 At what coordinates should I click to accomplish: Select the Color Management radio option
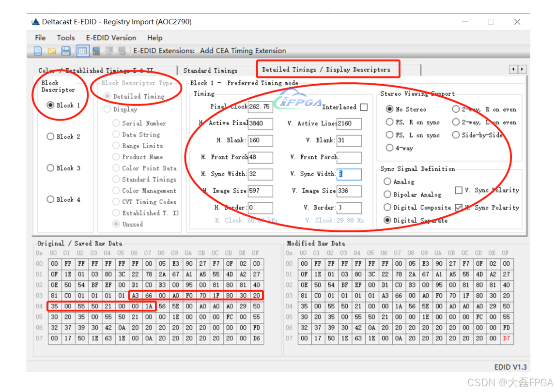coord(116,190)
